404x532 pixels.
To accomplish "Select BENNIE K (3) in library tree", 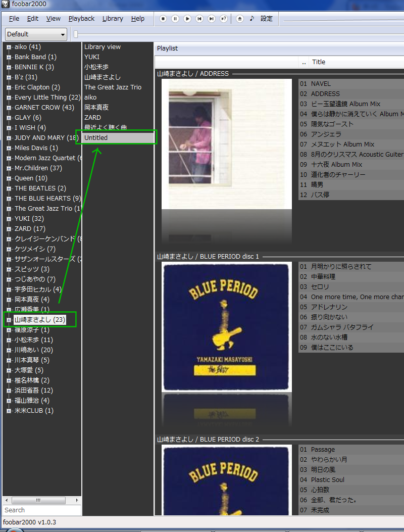I will (x=34, y=67).
